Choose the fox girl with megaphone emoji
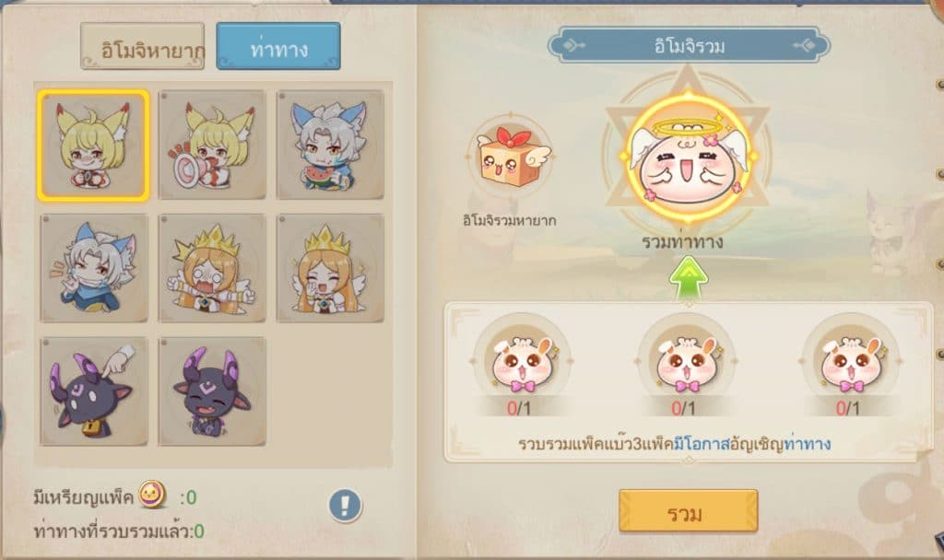This screenshot has width=944, height=560. (x=212, y=145)
